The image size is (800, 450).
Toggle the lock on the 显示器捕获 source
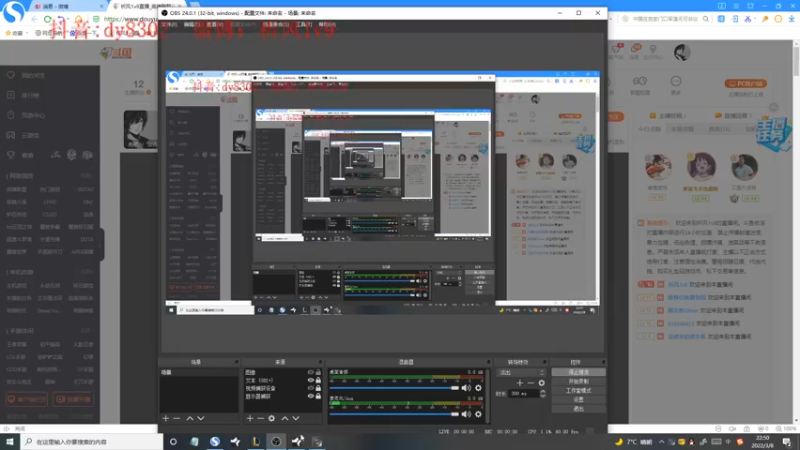click(x=318, y=396)
